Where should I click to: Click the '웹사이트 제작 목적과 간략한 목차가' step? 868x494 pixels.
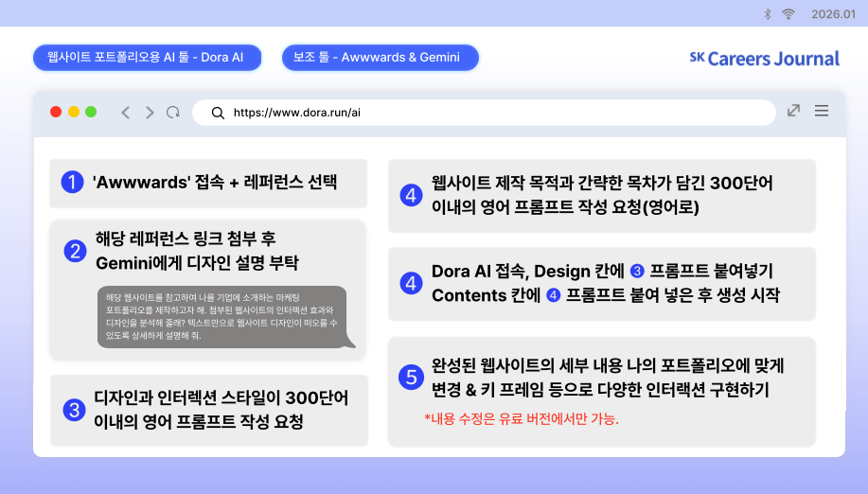pos(602,196)
